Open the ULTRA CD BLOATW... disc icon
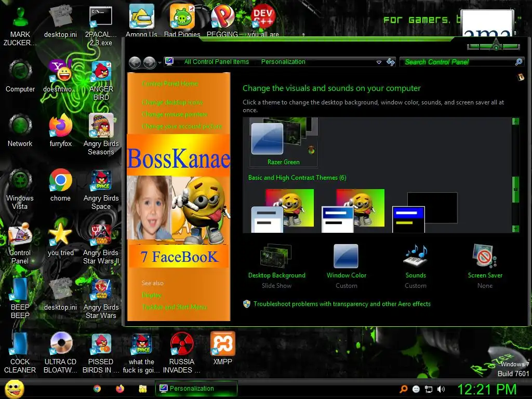The width and height of the screenshot is (532, 399). [x=60, y=353]
